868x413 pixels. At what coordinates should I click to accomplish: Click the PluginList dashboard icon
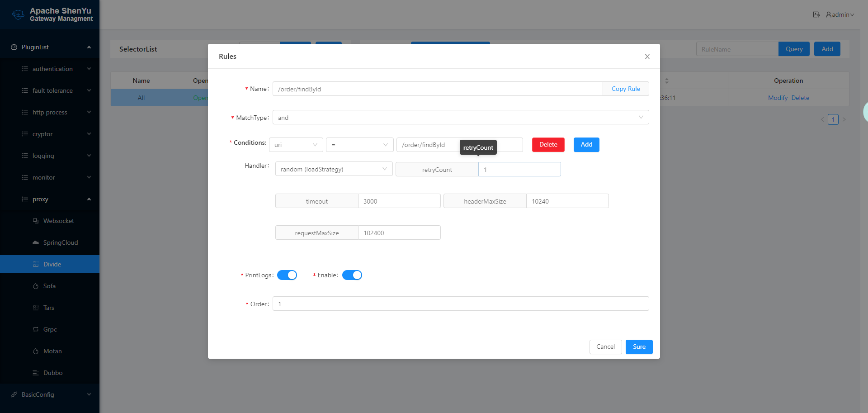pos(14,47)
